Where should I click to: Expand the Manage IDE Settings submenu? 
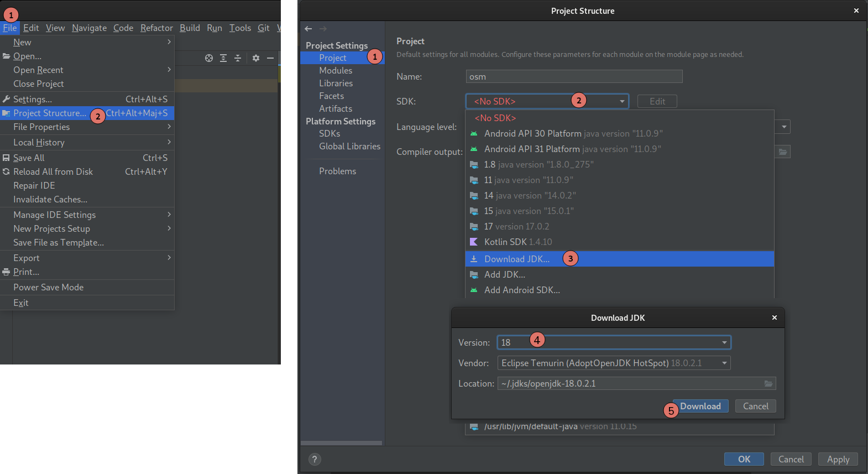pyautogui.click(x=87, y=215)
